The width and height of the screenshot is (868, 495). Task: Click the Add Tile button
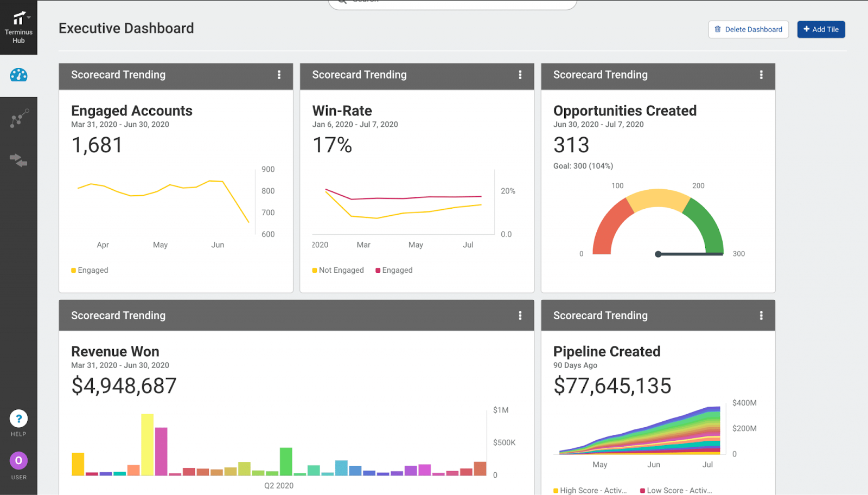[x=821, y=29]
